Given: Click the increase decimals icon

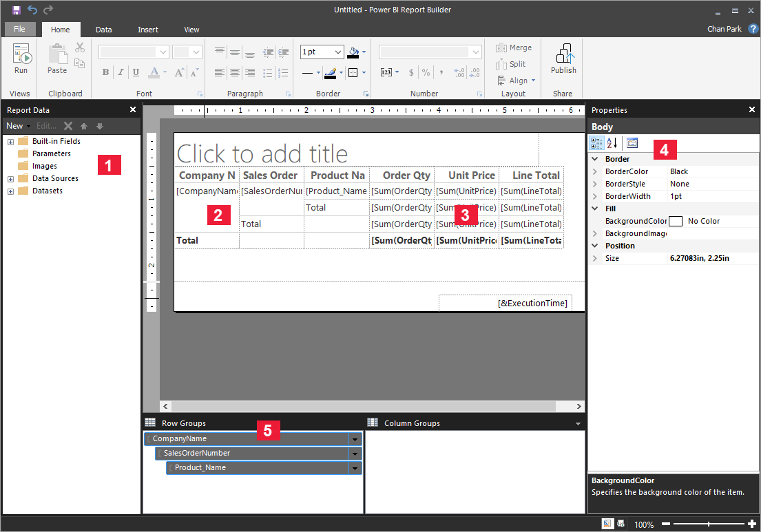Looking at the screenshot, I should tap(459, 73).
